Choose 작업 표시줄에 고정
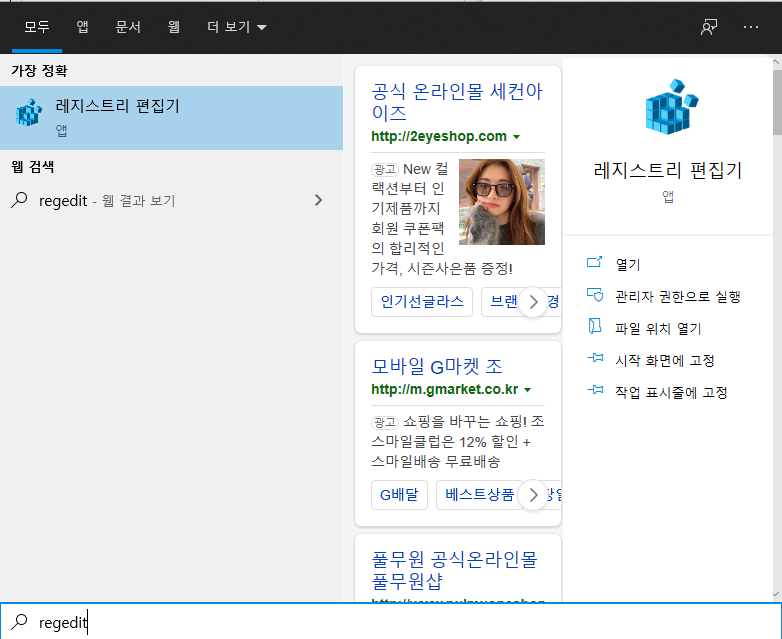782x639 pixels. pyautogui.click(x=671, y=392)
